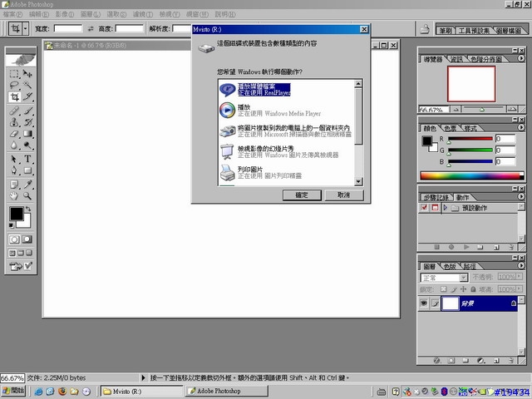Open the layer opacity slider arrow
This screenshot has height=399, width=532.
click(x=520, y=277)
